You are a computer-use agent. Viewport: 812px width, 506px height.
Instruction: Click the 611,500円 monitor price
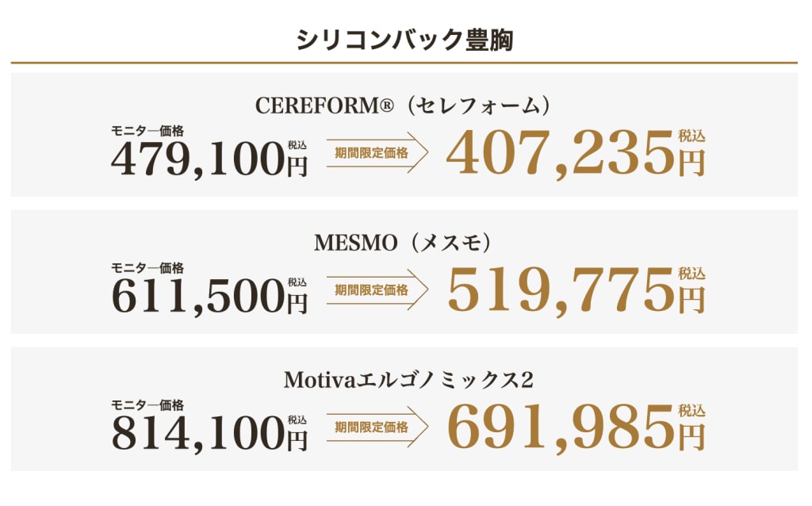click(209, 297)
